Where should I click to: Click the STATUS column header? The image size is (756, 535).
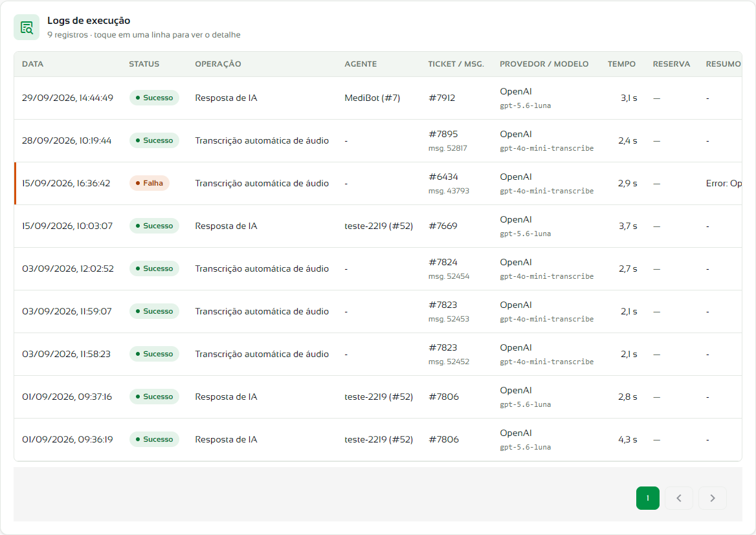144,64
